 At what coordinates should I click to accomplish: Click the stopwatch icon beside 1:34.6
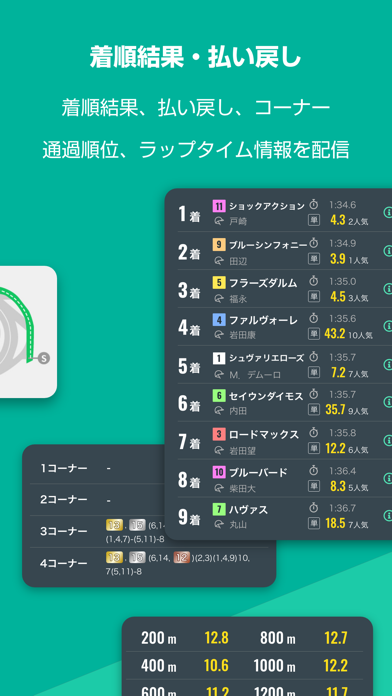[314, 205]
